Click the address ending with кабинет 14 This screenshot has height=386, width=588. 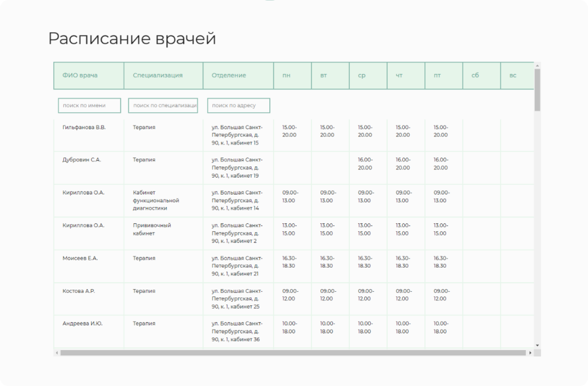pyautogui.click(x=237, y=201)
